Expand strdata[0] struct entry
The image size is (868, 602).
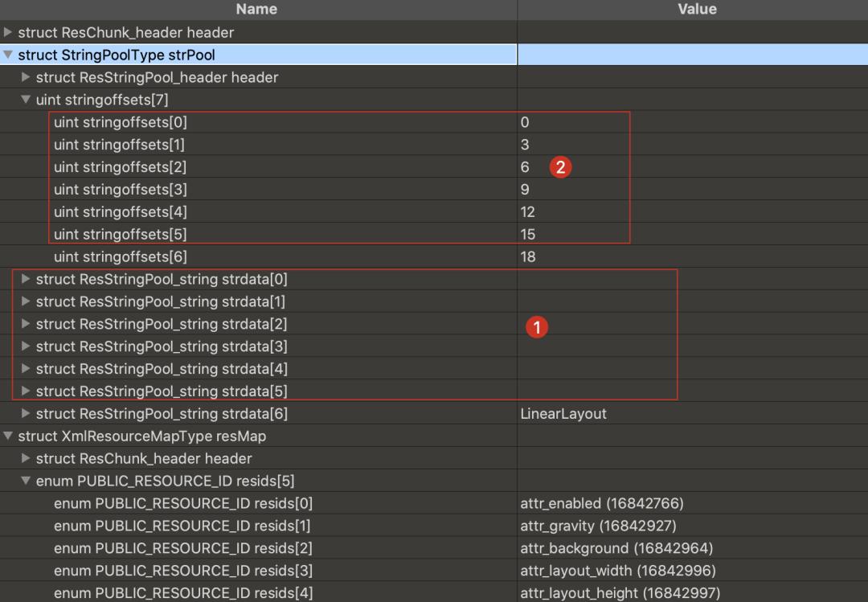[x=26, y=280]
